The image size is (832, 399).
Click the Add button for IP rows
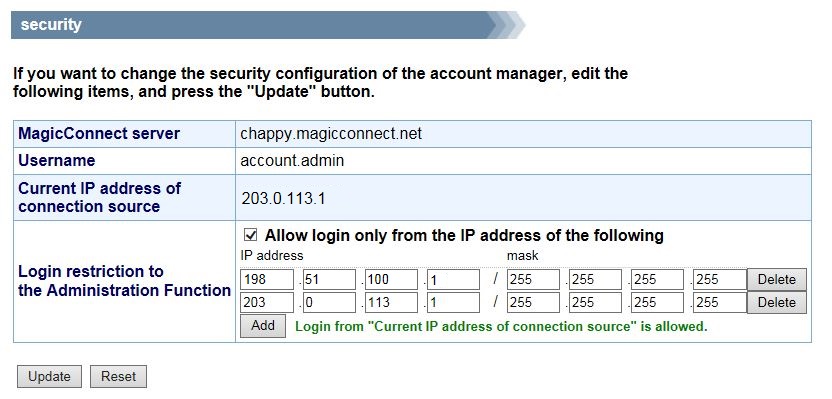(x=263, y=325)
